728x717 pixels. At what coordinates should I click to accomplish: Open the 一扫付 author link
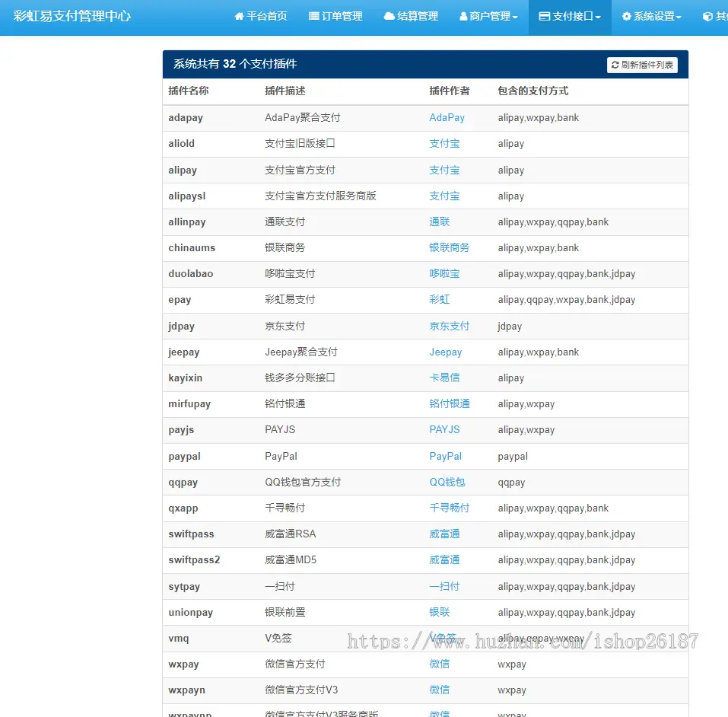point(444,586)
